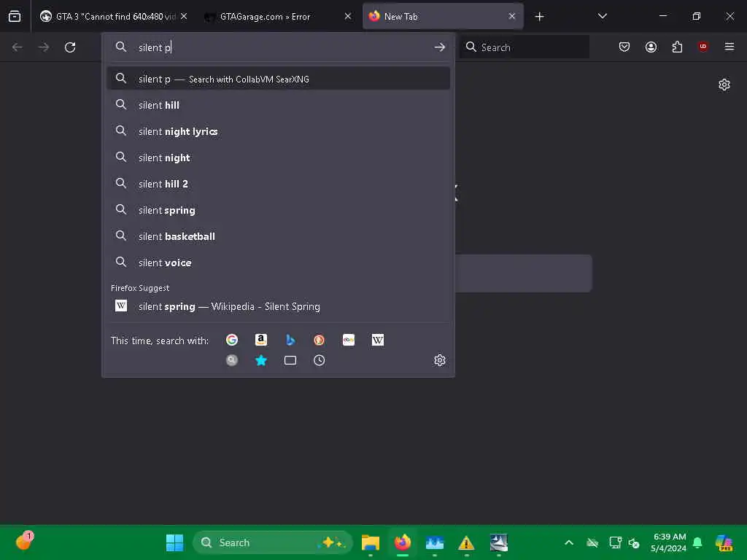The image size is (747, 560).
Task: Select the 'silent hill 2' suggestion
Action: (278, 183)
